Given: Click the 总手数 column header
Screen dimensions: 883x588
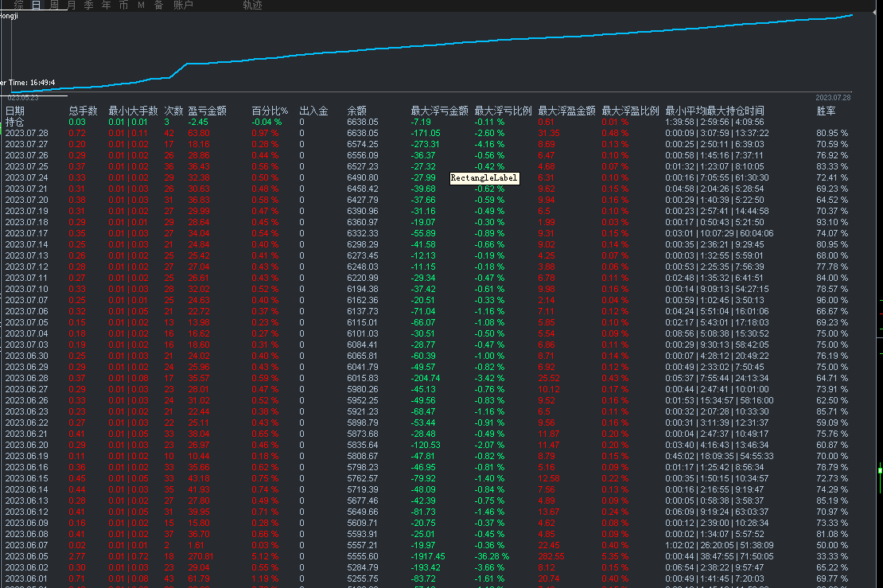Looking at the screenshot, I should coord(84,111).
